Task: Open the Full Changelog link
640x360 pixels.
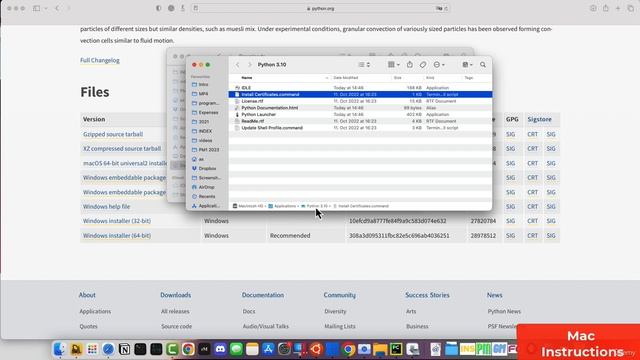Action: point(100,60)
